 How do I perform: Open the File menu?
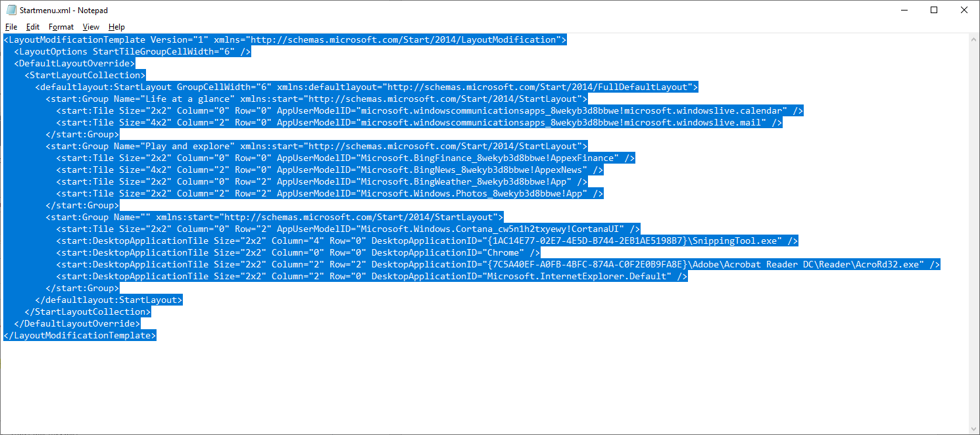tap(11, 27)
